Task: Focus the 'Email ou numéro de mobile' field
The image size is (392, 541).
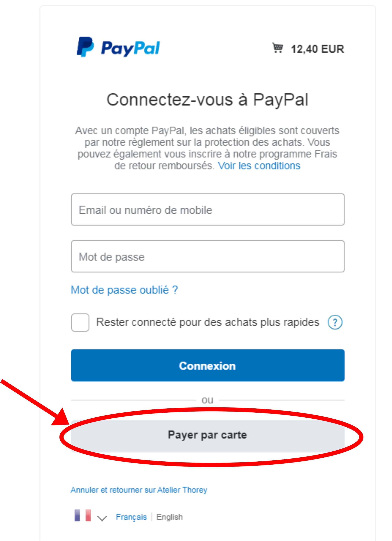Action: coord(208,209)
